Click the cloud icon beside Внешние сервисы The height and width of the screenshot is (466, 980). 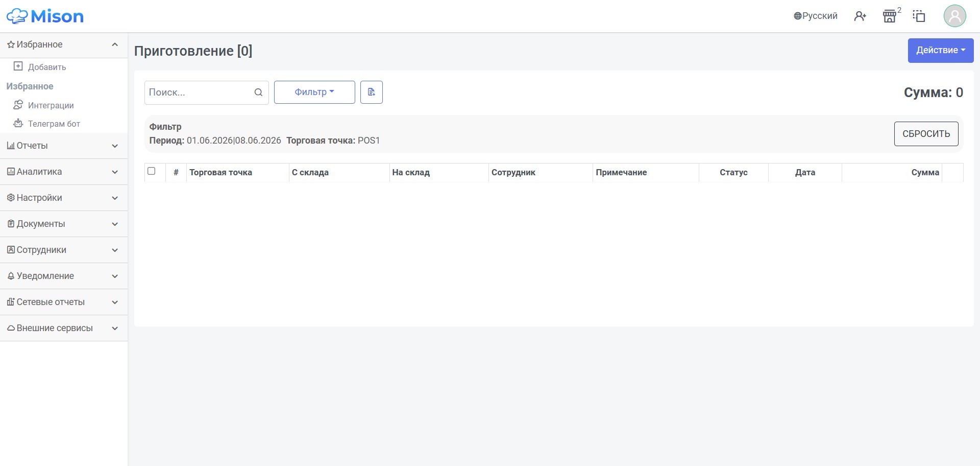(x=11, y=328)
